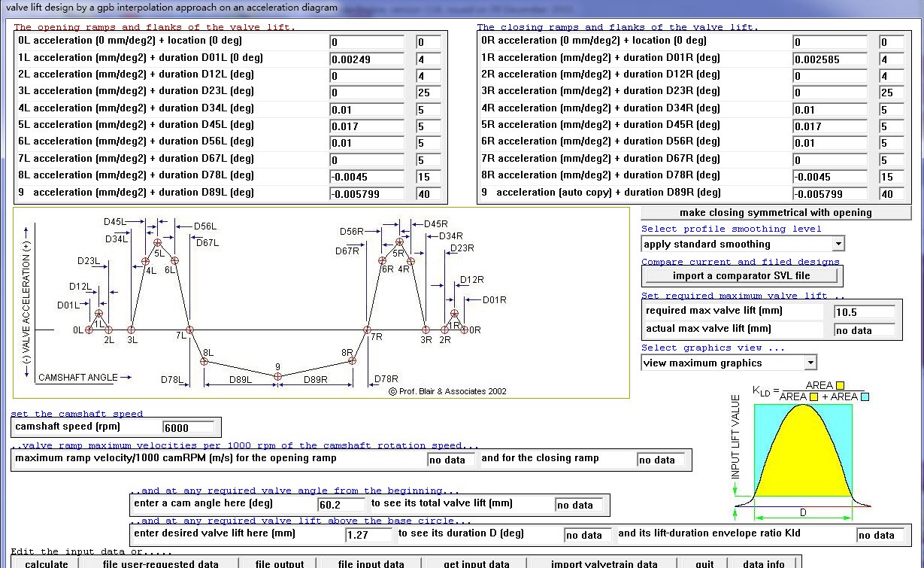Select the D12L duration field
This screenshot has width=924, height=568.
(x=429, y=76)
